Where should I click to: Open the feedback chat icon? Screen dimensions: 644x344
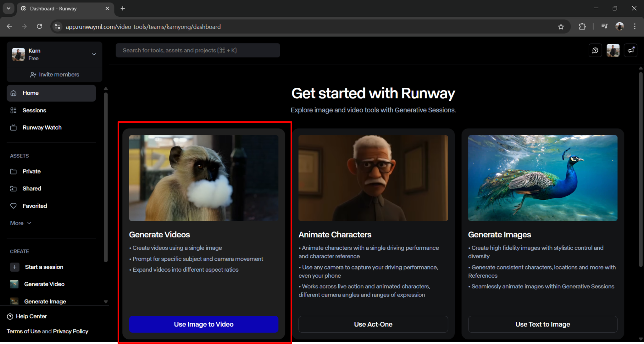tap(595, 50)
